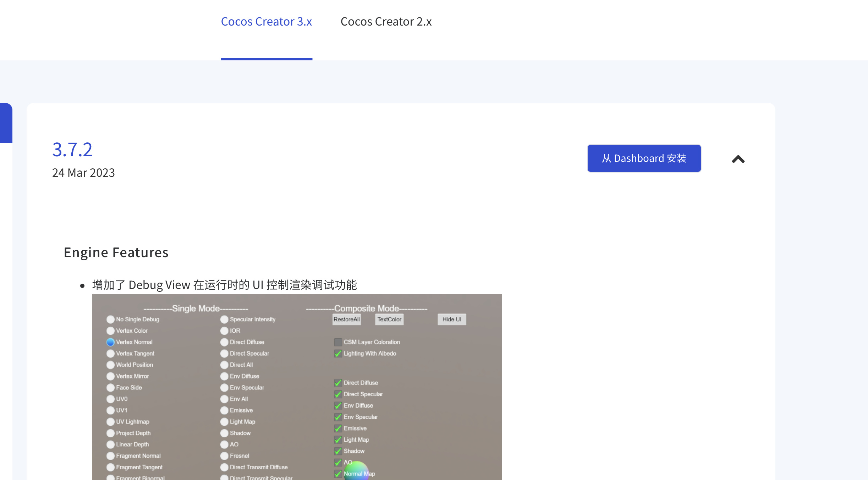
Task: Open the 3.7.2 version title link
Action: (72, 149)
